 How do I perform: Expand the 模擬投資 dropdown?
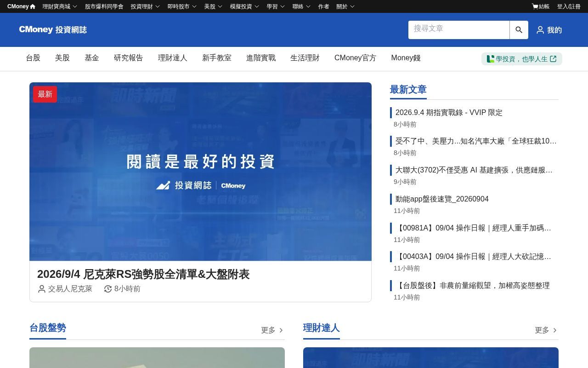[x=244, y=6]
